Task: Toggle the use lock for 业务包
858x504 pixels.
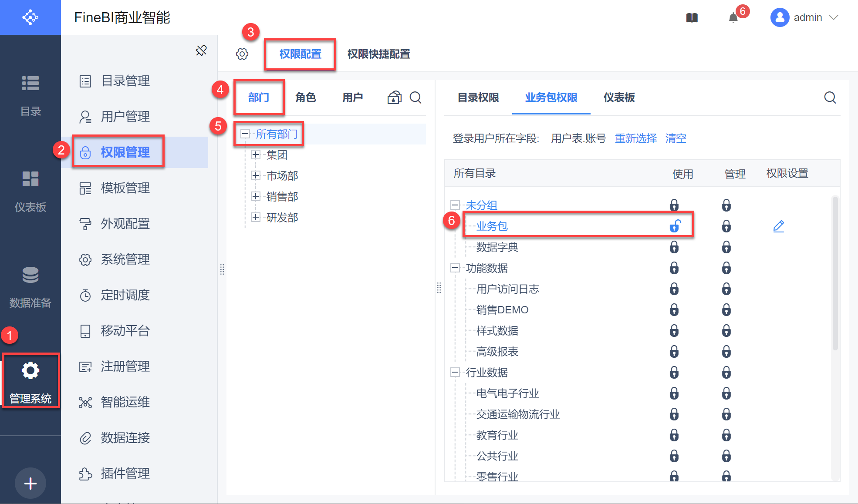Action: 675,226
